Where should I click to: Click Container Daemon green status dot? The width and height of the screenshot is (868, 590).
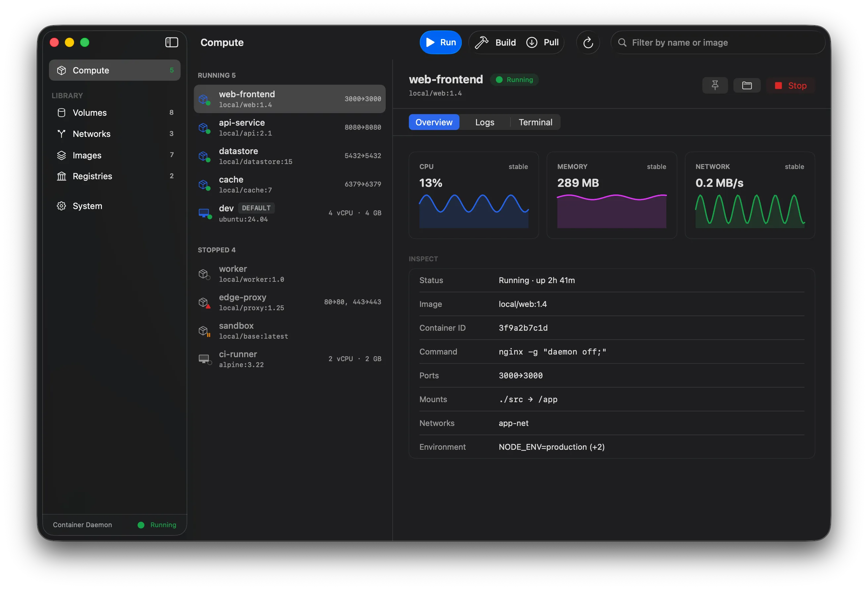coord(141,525)
